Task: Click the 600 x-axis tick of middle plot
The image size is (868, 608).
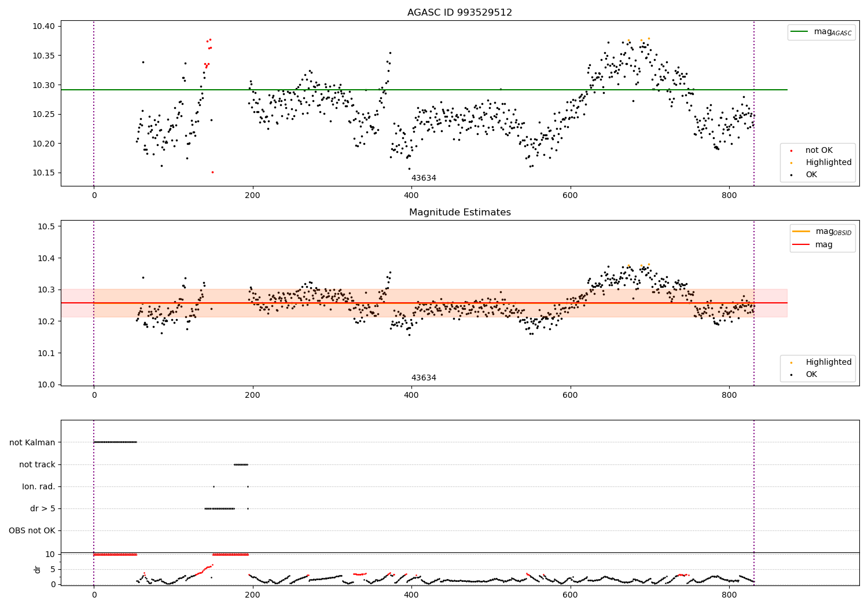Action: tap(571, 395)
